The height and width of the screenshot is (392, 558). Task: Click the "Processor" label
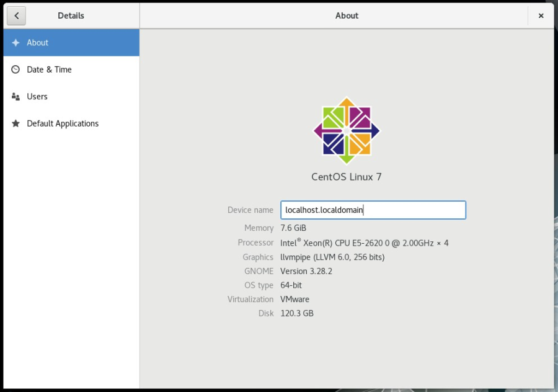point(256,243)
